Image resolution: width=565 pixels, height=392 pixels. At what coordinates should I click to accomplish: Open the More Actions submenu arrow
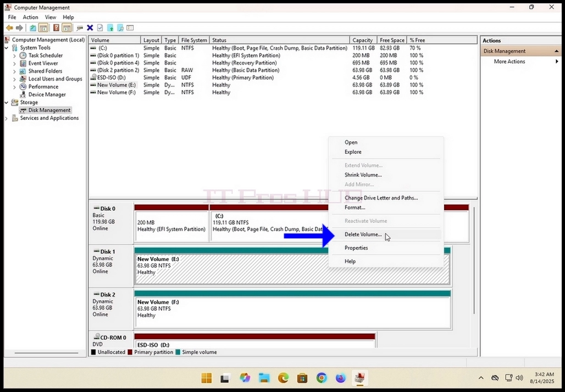pos(557,61)
